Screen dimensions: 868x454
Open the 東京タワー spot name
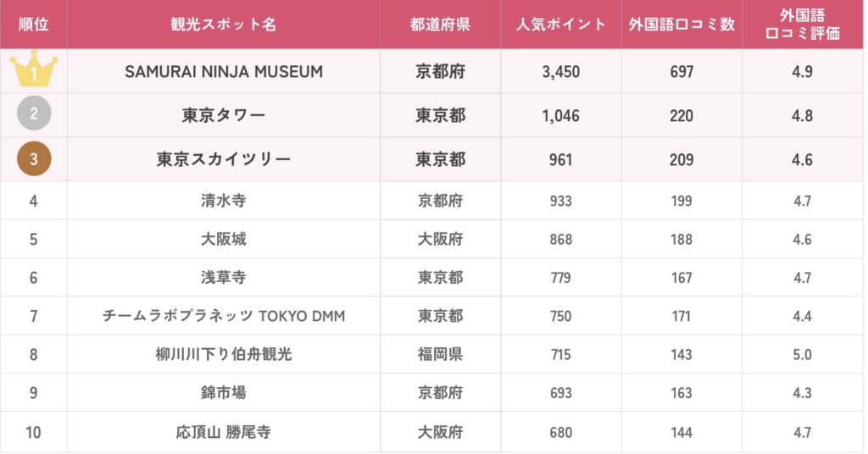224,116
